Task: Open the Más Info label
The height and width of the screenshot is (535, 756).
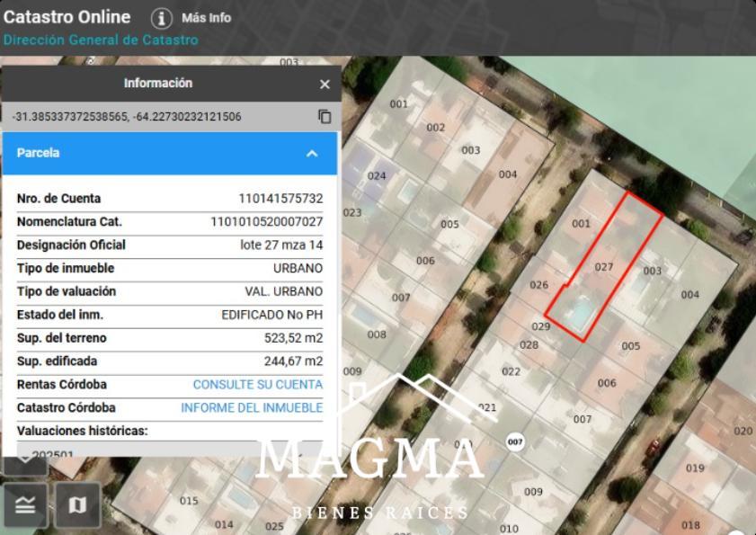Action: pyautogui.click(x=206, y=18)
